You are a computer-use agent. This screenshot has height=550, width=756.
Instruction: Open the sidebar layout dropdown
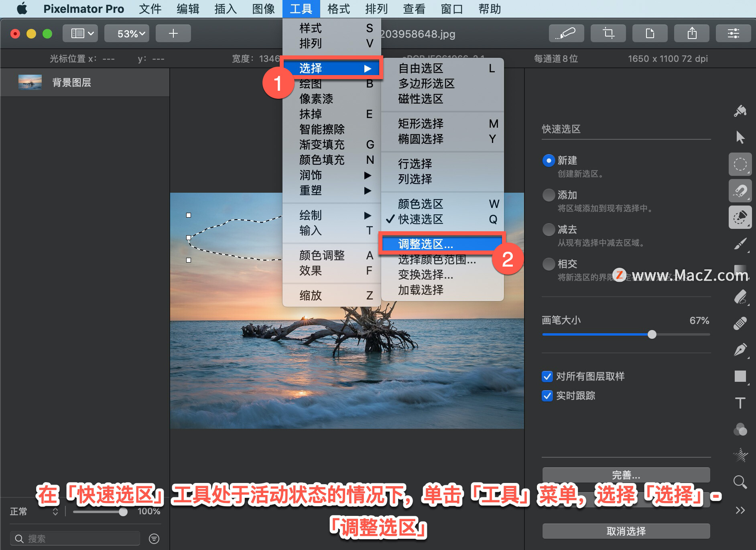(80, 33)
